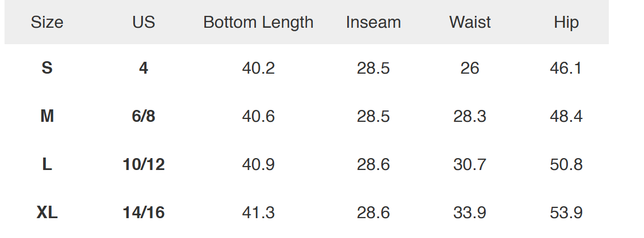Click waist value 30.7
644x238 pixels.
[x=470, y=165]
